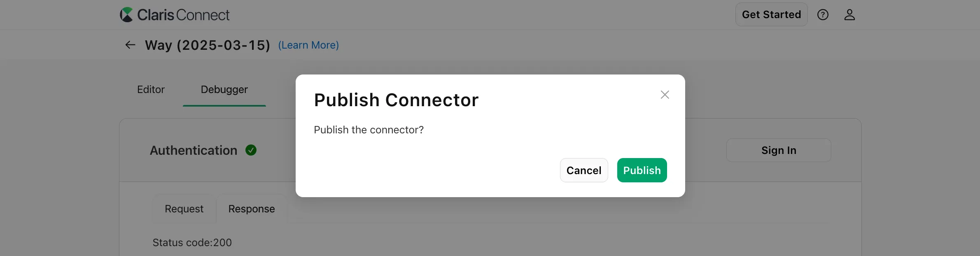This screenshot has height=256, width=980.
Task: Open the Learn More link
Action: [308, 45]
